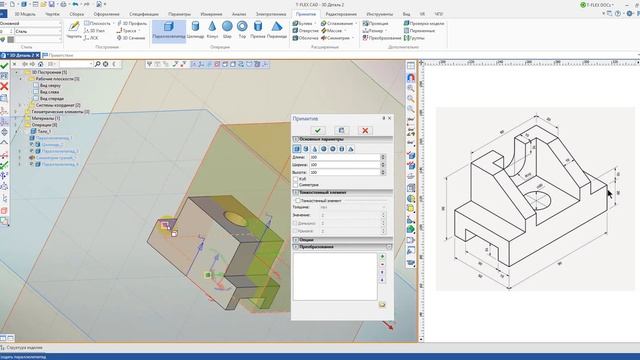This screenshot has height=360, width=640.
Task: Click the Длина input field
Action: [x=344, y=157]
